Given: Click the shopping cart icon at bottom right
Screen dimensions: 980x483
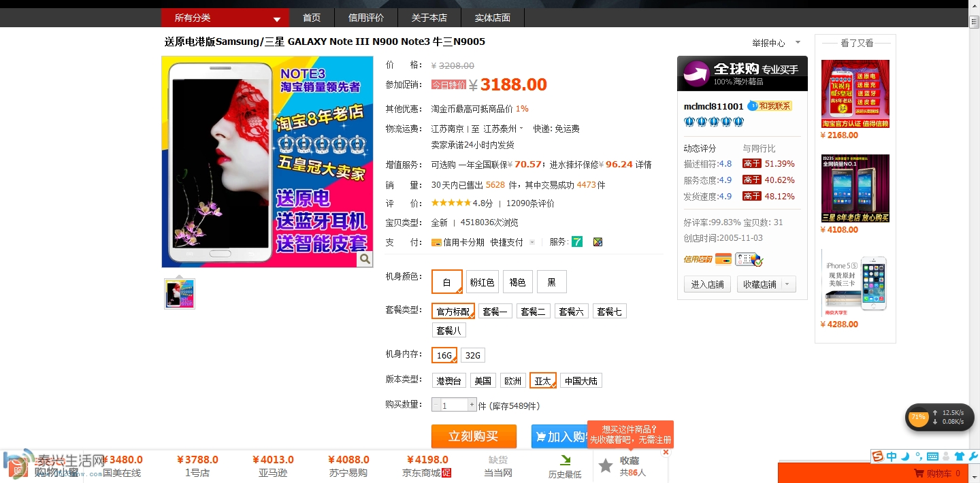Looking at the screenshot, I should pos(919,473).
